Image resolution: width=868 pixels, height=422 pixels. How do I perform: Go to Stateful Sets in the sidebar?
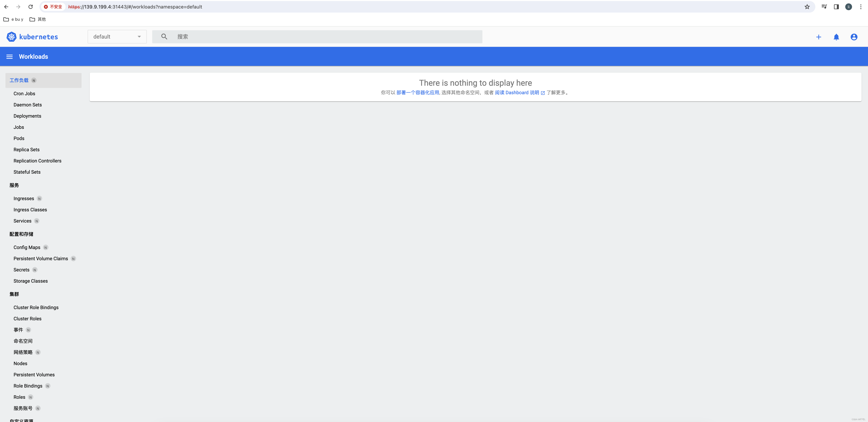pyautogui.click(x=27, y=172)
